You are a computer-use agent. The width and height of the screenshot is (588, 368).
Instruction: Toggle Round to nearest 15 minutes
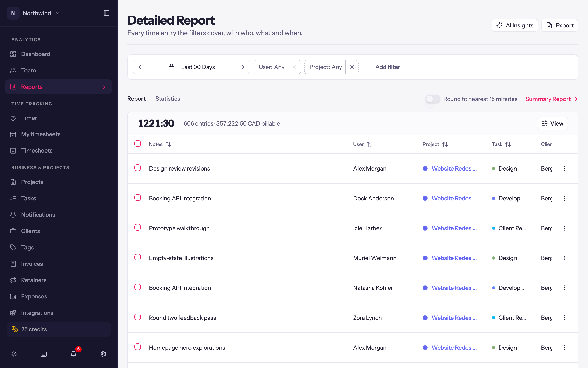(x=433, y=99)
